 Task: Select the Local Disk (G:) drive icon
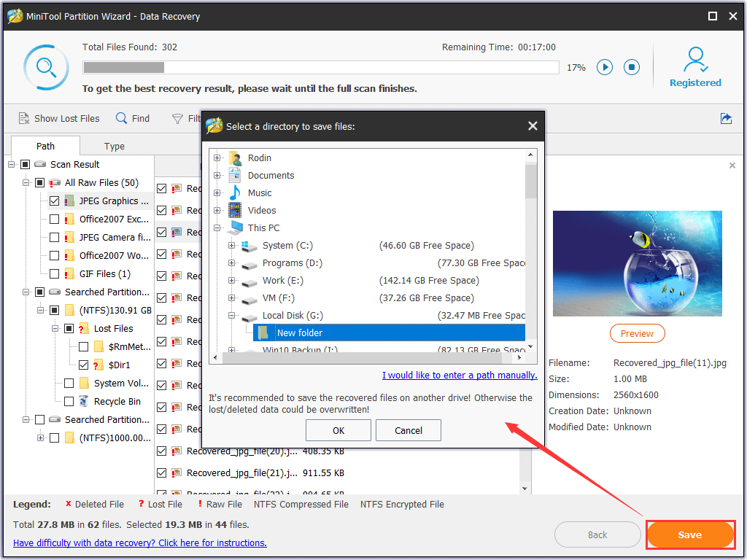pos(249,317)
